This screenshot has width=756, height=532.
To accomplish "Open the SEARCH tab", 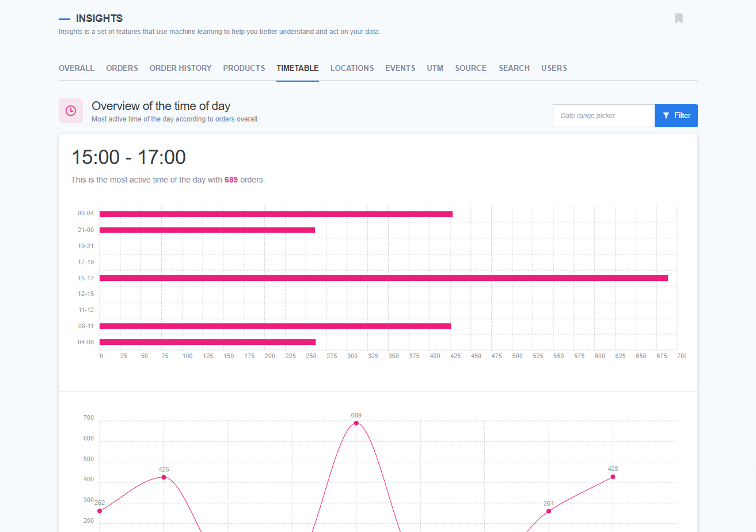I will pyautogui.click(x=514, y=68).
